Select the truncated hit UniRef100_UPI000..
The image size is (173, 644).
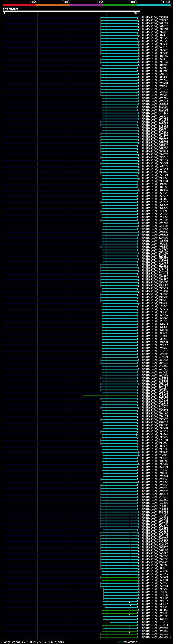(157, 184)
